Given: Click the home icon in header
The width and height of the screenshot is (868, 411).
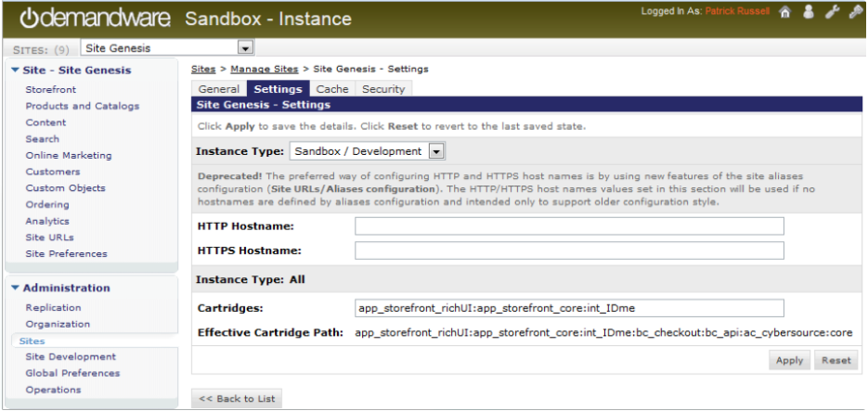Looking at the screenshot, I should point(784,12).
